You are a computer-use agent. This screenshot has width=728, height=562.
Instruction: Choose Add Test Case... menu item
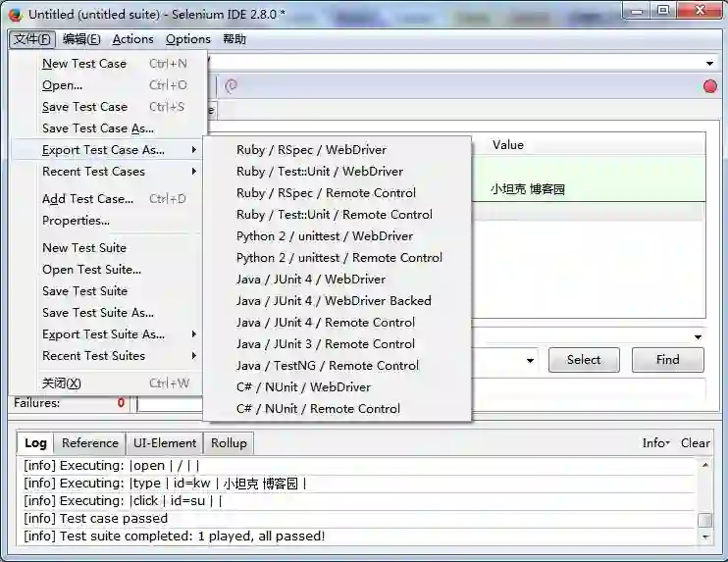pyautogui.click(x=108, y=199)
